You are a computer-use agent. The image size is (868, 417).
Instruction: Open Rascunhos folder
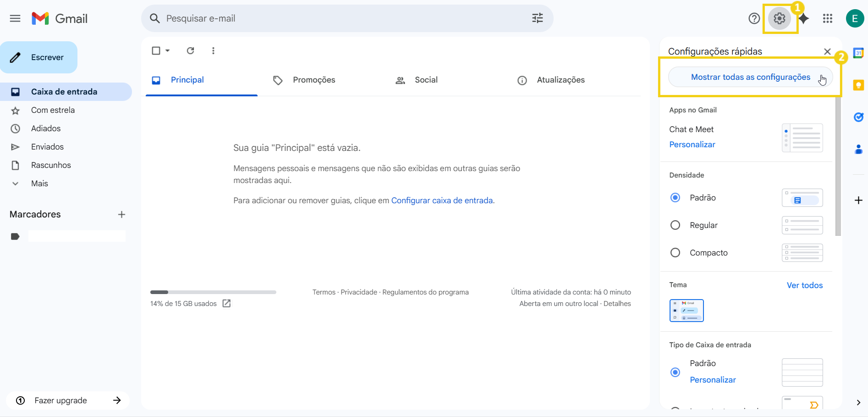point(66,165)
